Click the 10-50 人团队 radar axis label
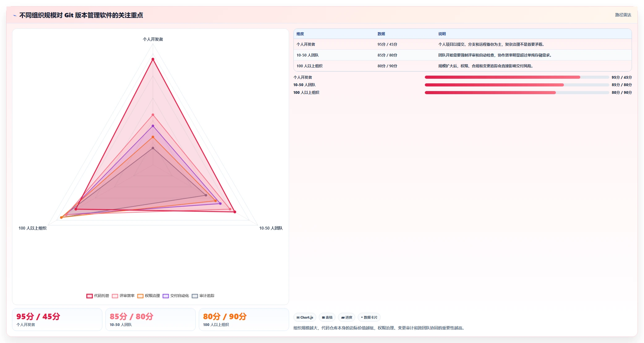 coord(271,228)
